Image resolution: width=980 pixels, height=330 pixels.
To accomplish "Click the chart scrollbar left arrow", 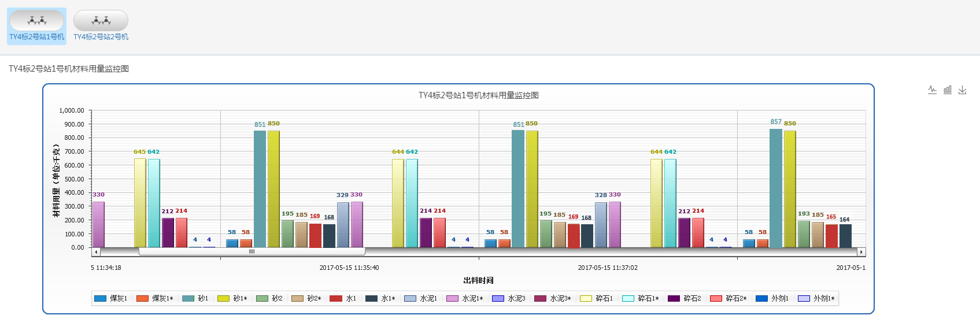I will 97,252.
